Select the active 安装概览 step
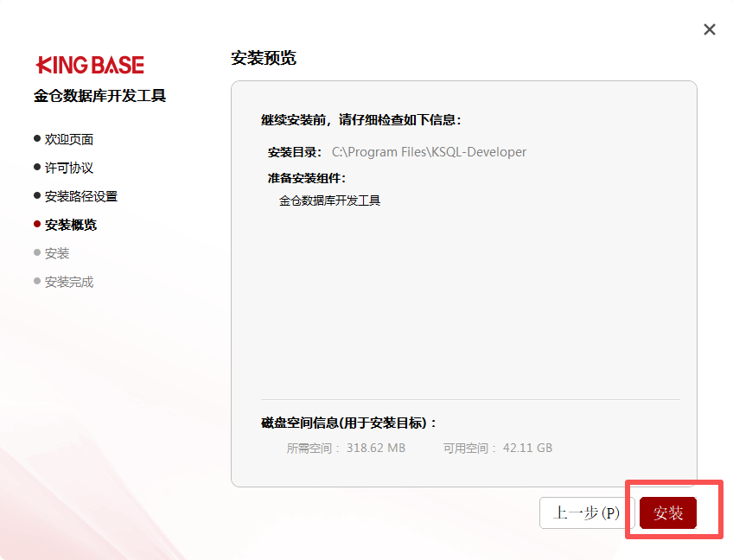 coord(71,225)
